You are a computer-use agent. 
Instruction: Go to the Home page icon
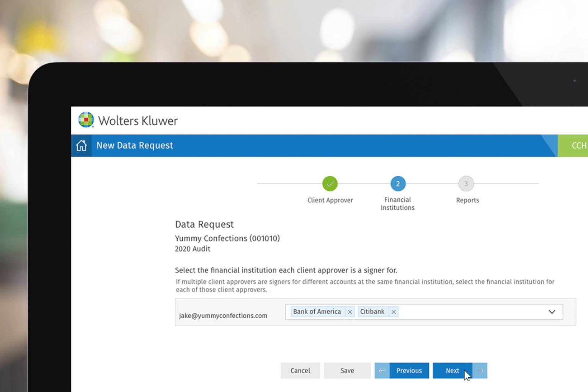81,145
